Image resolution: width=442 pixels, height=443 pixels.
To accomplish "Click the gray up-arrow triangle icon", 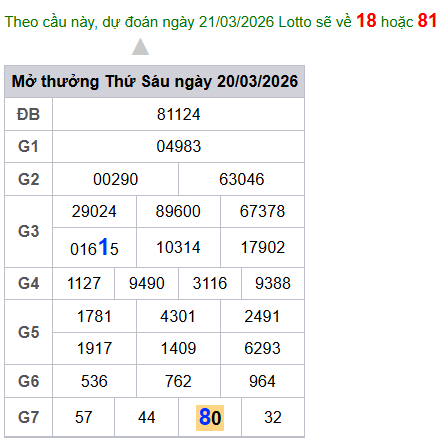I will click(x=140, y=47).
